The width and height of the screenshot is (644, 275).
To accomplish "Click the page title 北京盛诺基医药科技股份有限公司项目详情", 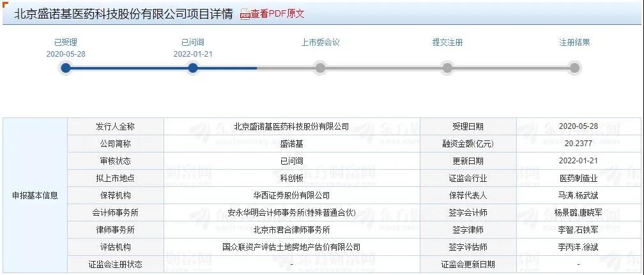I will tap(124, 15).
